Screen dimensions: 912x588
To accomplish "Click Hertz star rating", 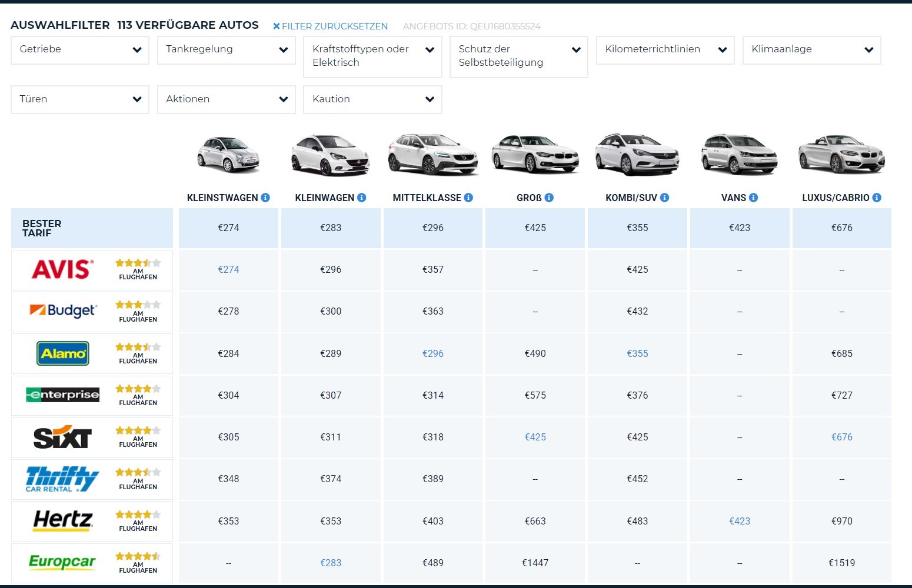I will click(138, 514).
